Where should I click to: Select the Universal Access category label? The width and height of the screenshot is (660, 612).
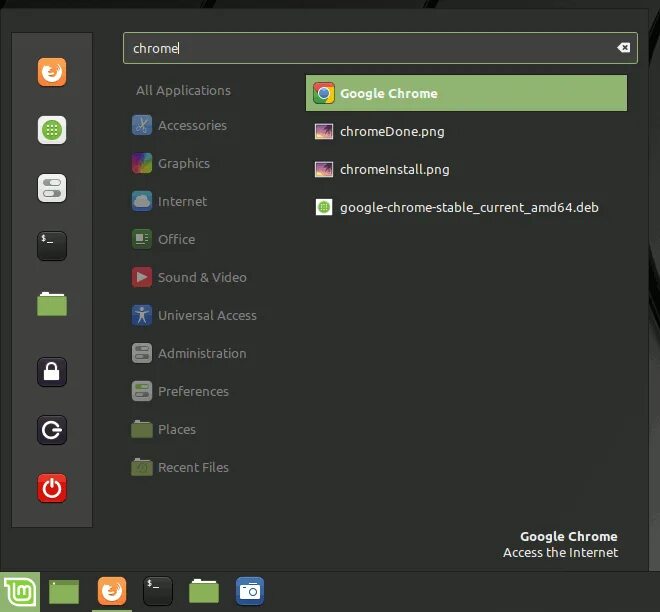(x=207, y=315)
